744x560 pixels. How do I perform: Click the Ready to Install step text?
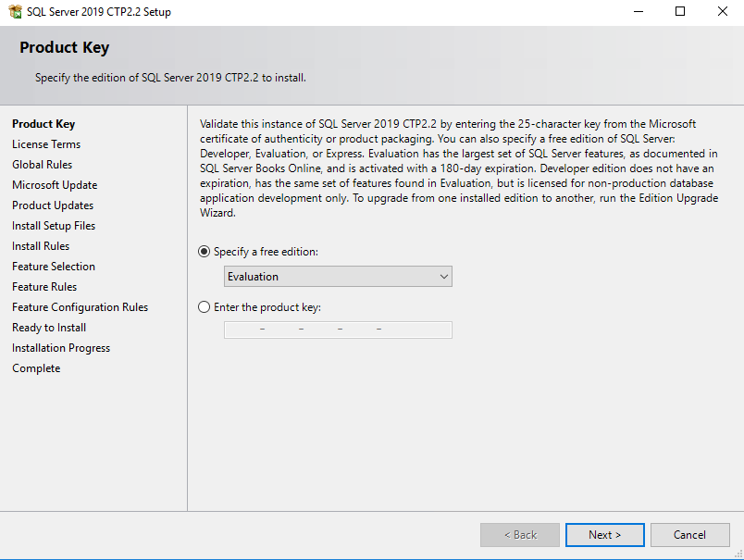[49, 328]
